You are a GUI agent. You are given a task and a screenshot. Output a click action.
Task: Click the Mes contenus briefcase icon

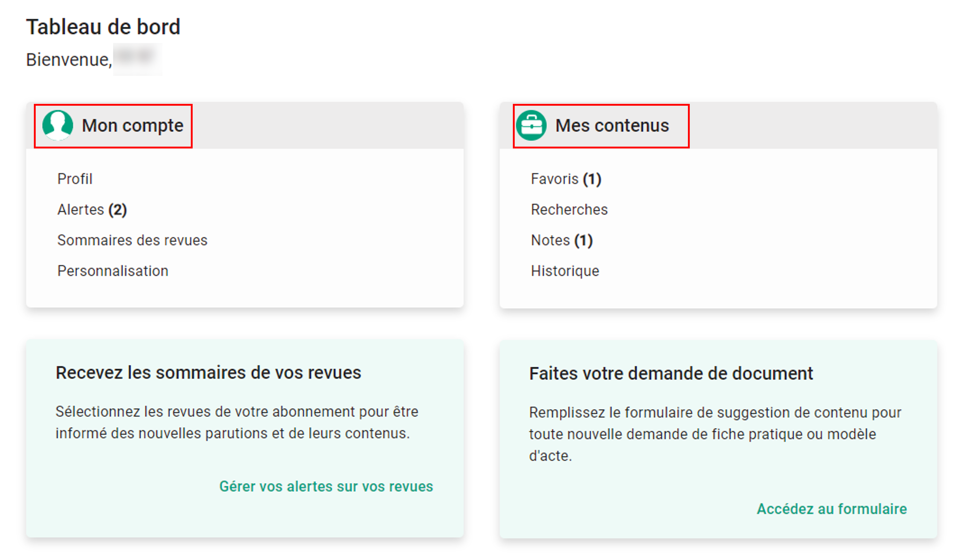pos(531,125)
